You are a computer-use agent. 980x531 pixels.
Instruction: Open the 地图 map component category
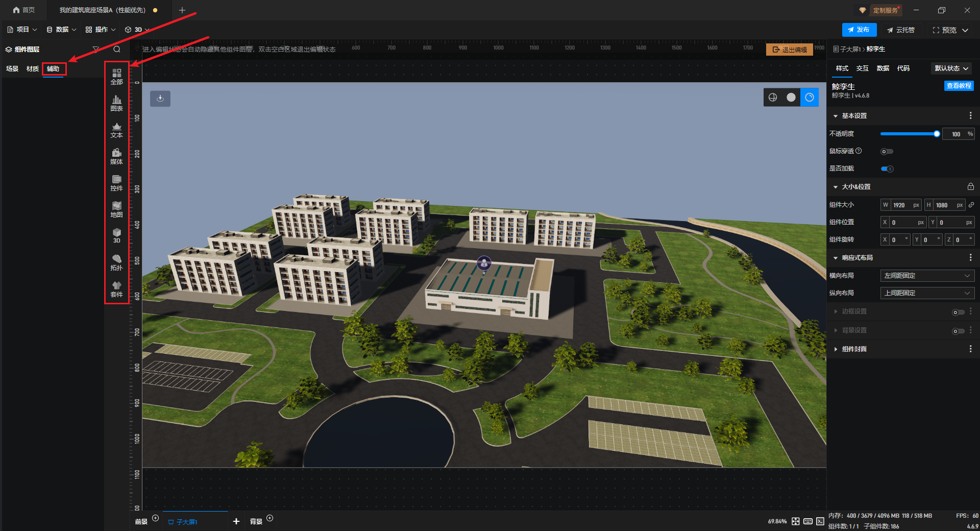(x=116, y=209)
